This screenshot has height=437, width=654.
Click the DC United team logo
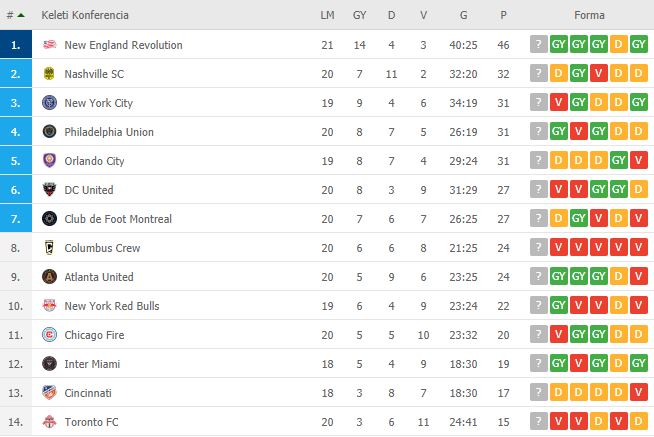click(50, 189)
